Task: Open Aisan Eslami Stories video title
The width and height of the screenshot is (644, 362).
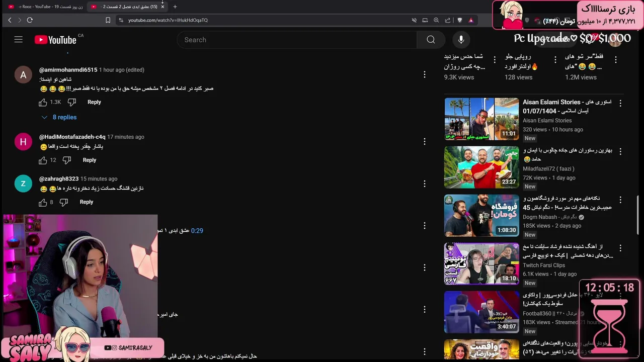Action: pyautogui.click(x=567, y=107)
